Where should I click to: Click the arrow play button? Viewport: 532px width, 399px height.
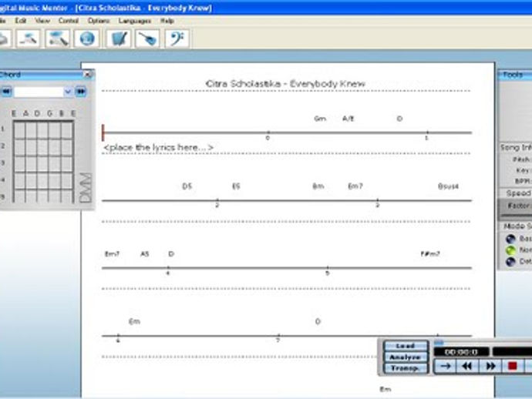(x=446, y=366)
